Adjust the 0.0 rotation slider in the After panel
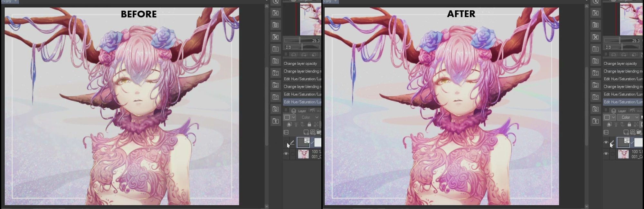The image size is (644, 209). coord(622,47)
